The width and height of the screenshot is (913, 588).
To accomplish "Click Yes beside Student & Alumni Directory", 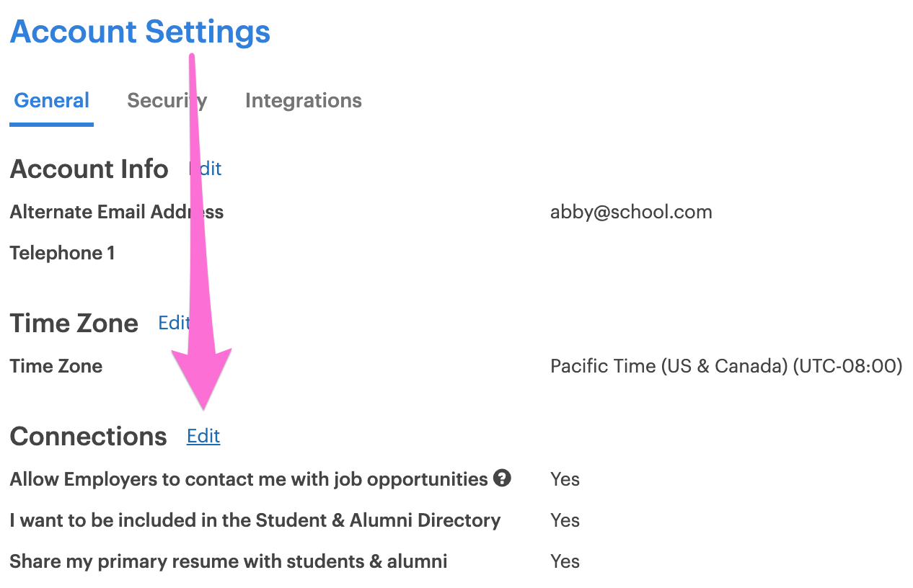I will click(565, 520).
